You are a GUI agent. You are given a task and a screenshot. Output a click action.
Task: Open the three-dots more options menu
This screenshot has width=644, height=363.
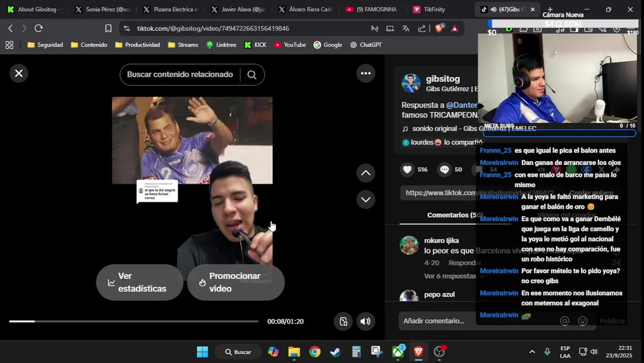[x=366, y=74]
